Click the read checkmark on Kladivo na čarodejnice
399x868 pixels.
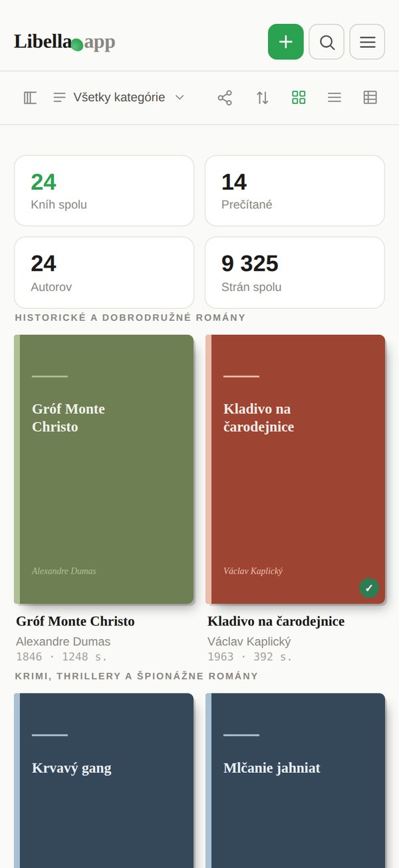click(x=369, y=588)
